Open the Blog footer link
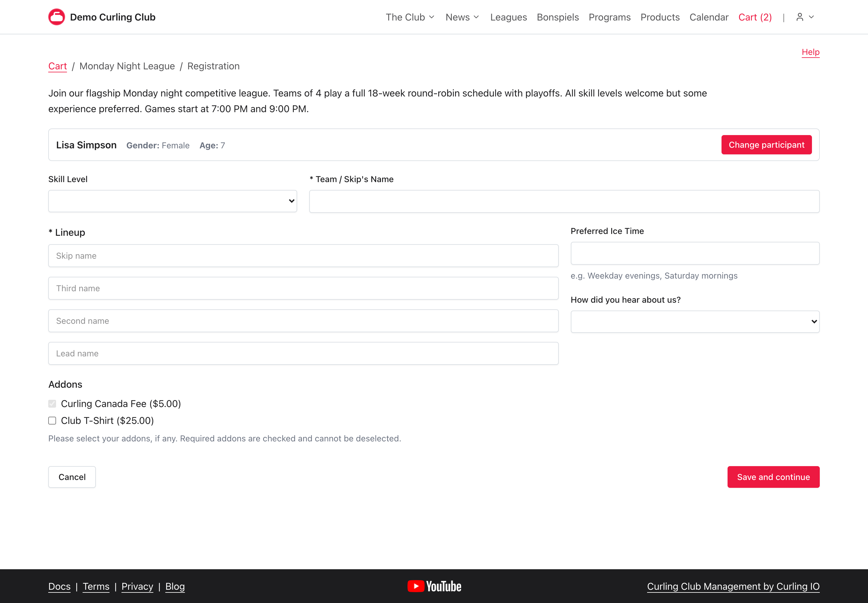868x603 pixels. (x=175, y=586)
